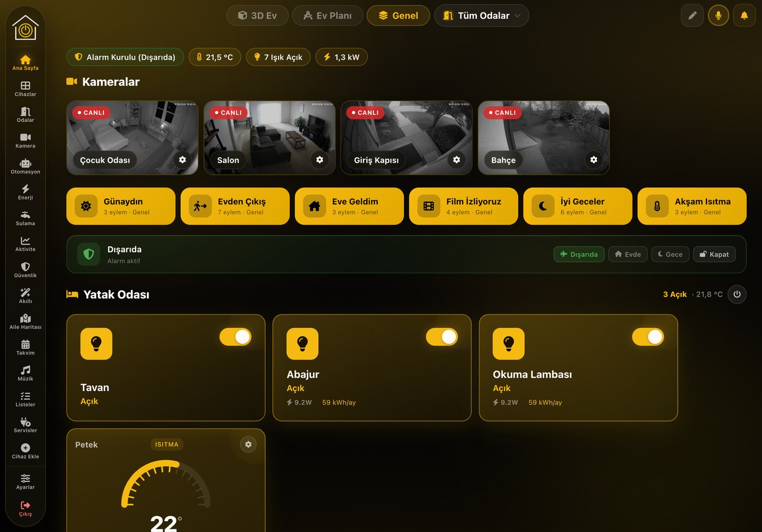Image resolution: width=762 pixels, height=532 pixels.
Task: Open Listeler in the sidebar
Action: (x=26, y=399)
